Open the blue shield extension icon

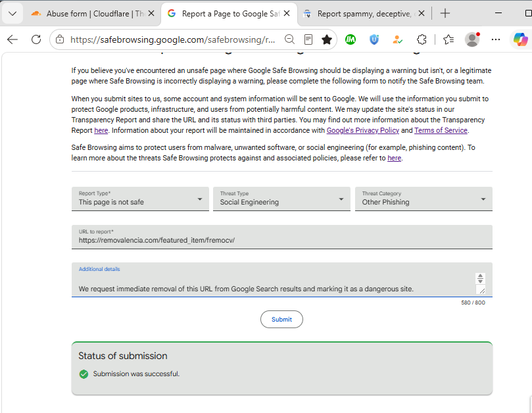374,39
